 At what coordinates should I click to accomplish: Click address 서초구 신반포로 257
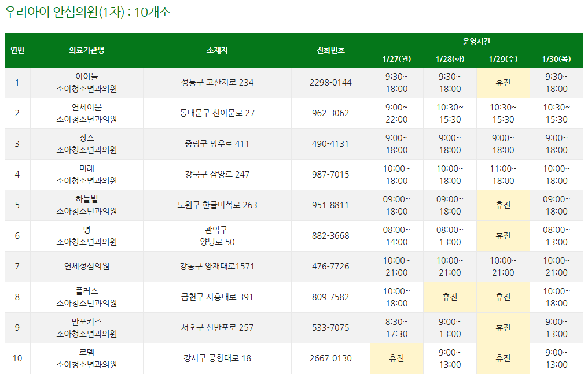coord(217,328)
